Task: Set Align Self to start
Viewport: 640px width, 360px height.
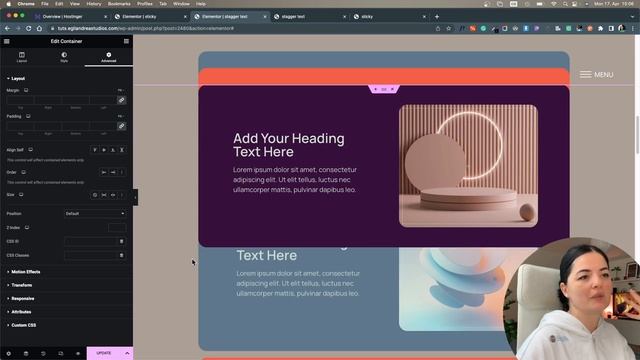Action: coord(95,150)
